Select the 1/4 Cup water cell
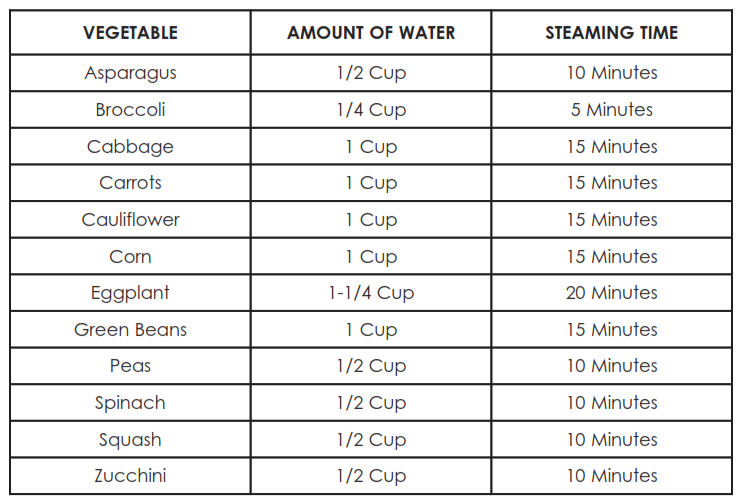This screenshot has height=503, width=742. point(371,110)
